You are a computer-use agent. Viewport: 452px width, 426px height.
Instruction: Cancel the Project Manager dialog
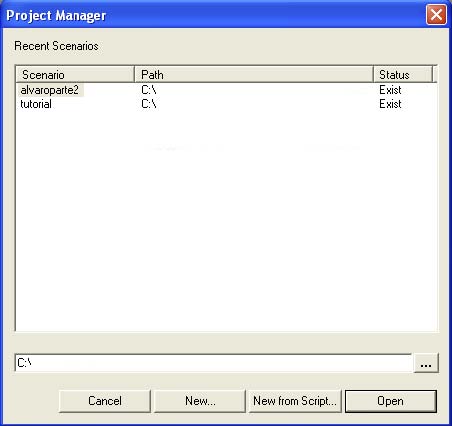[105, 401]
